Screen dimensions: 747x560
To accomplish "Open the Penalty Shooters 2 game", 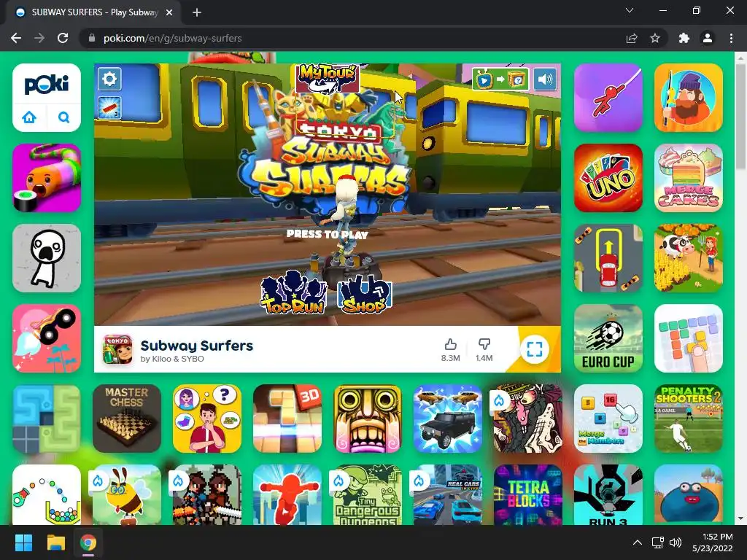I will (x=689, y=419).
